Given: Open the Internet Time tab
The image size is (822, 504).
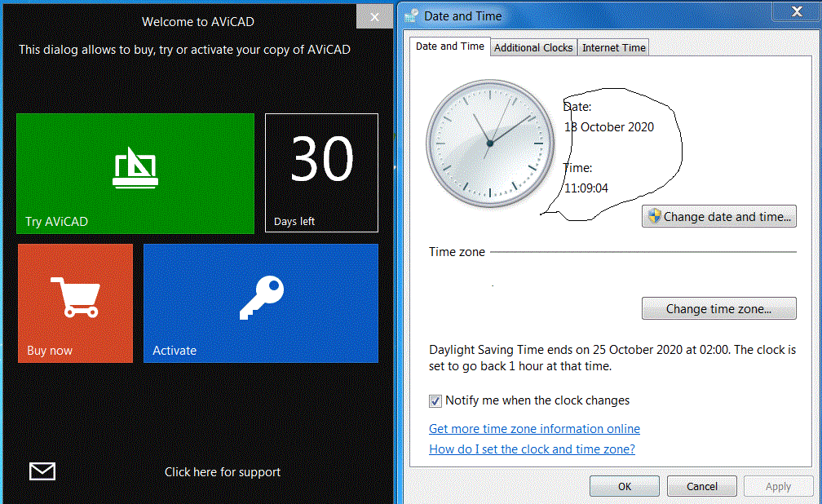Looking at the screenshot, I should 613,48.
